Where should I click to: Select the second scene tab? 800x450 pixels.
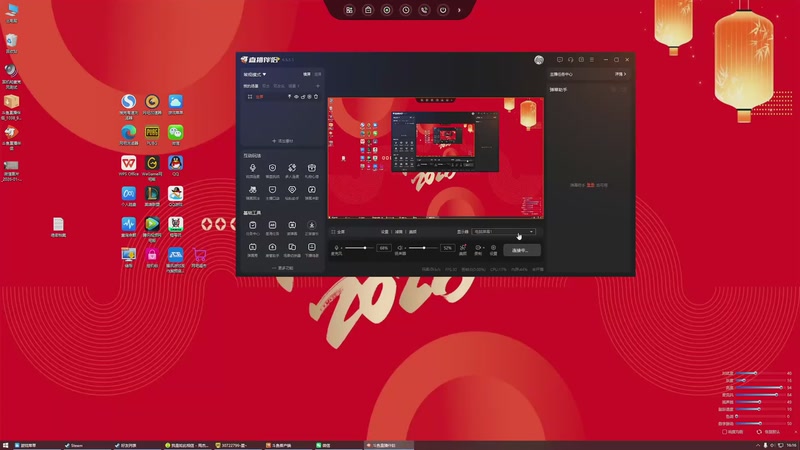[x=265, y=86]
